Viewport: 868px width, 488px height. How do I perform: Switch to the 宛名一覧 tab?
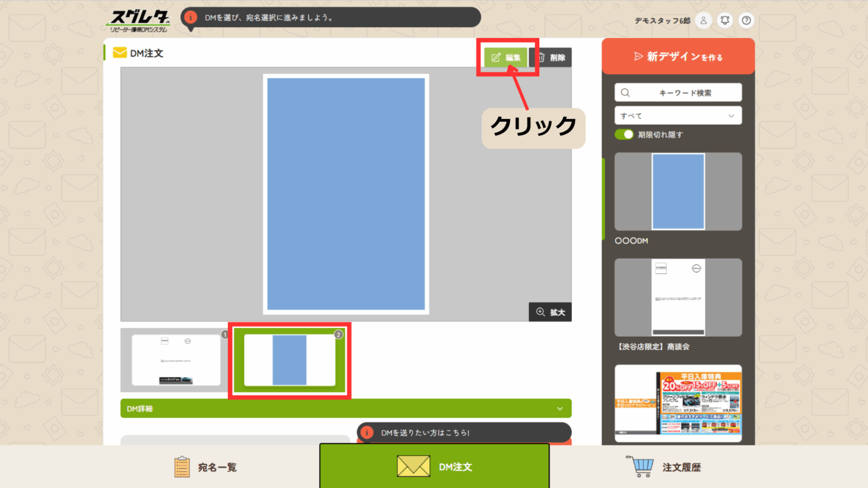tap(206, 467)
